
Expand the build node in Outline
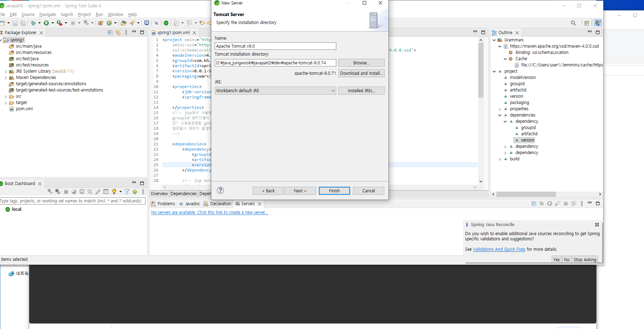[x=500, y=159]
